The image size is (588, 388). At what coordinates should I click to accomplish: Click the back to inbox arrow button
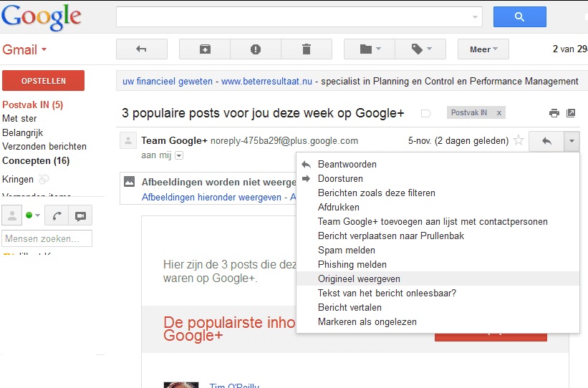(x=141, y=49)
